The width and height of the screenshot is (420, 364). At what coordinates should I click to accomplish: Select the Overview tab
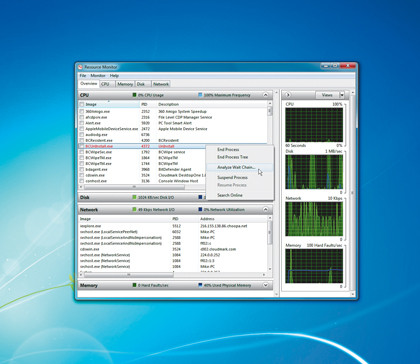coord(89,83)
